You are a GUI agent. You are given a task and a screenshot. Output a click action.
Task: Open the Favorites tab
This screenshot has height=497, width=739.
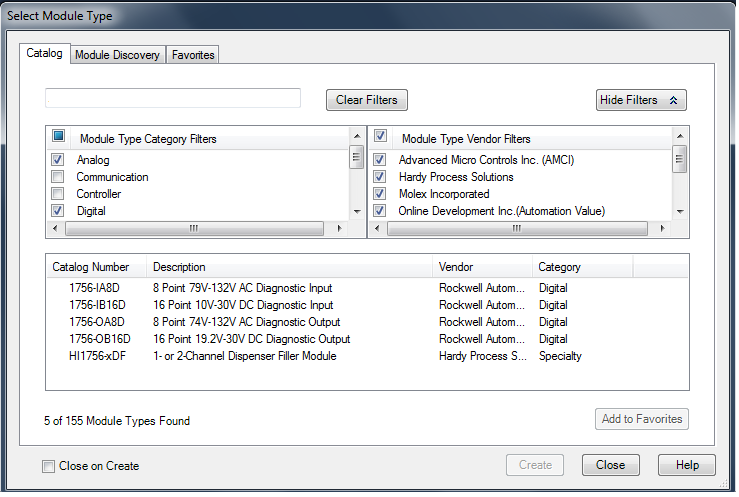pyautogui.click(x=193, y=55)
